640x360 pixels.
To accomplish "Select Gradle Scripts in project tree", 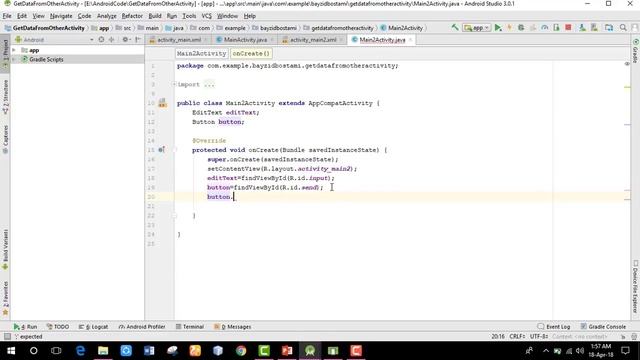I will [x=46, y=59].
